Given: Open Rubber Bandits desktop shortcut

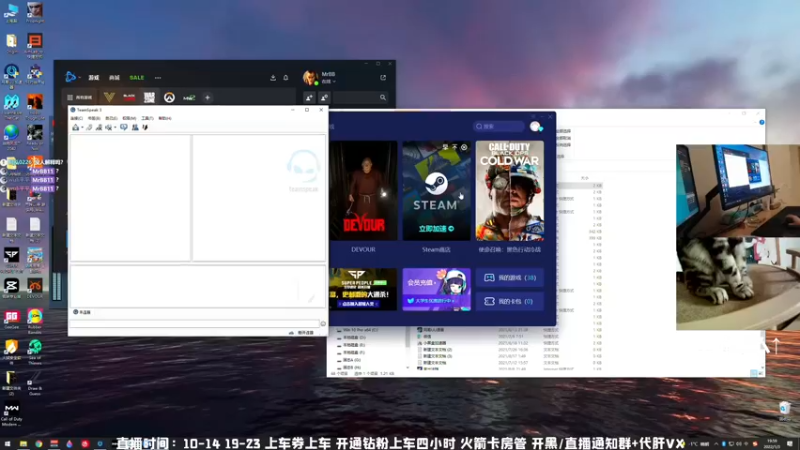Looking at the screenshot, I should [35, 321].
